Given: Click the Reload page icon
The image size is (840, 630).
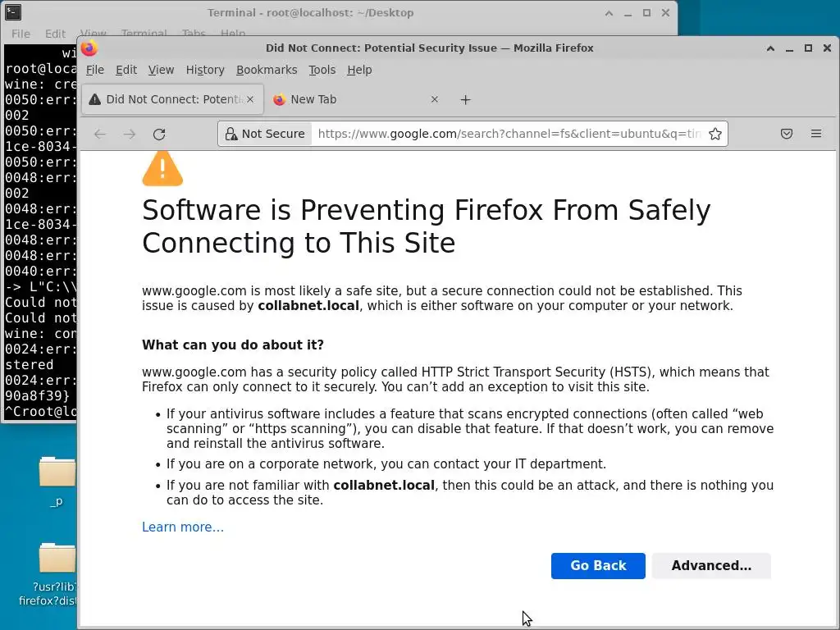Looking at the screenshot, I should click(x=159, y=134).
